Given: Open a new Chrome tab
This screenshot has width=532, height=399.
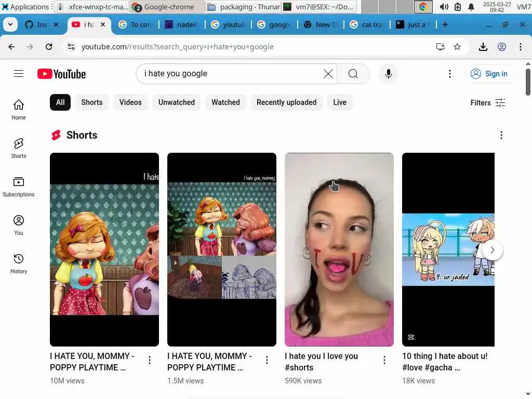Looking at the screenshot, I should pos(445,24).
